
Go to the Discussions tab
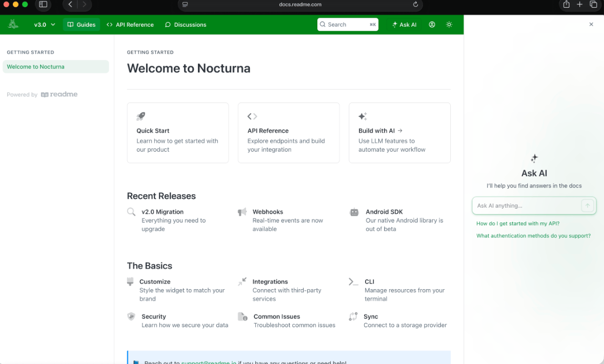(x=186, y=25)
